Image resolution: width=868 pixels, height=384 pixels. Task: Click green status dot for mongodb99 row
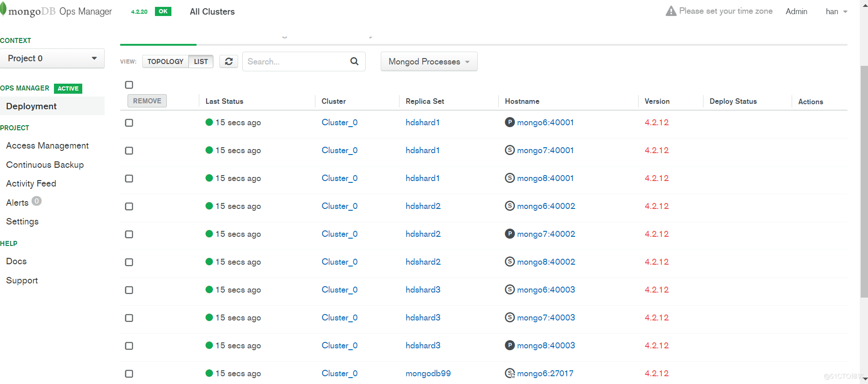coord(209,373)
